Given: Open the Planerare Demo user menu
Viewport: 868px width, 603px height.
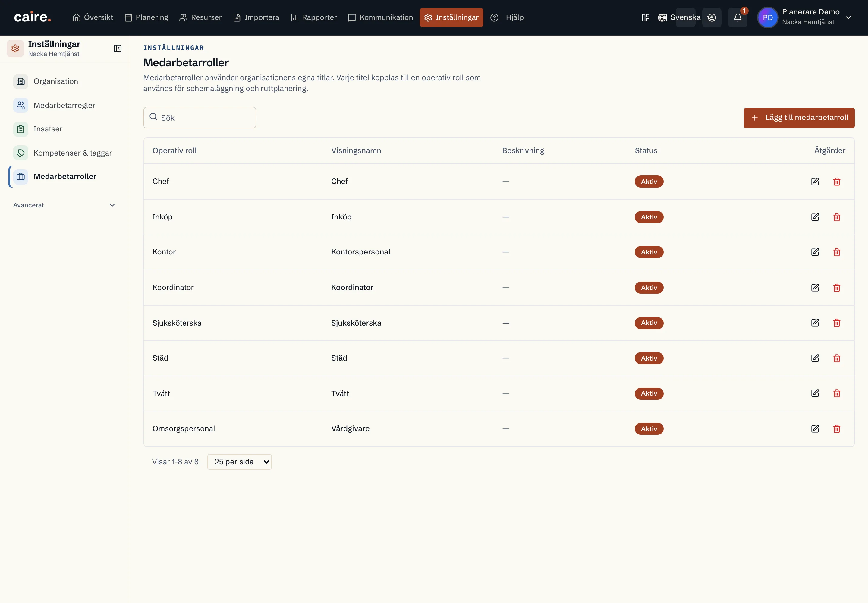Looking at the screenshot, I should tap(805, 17).
